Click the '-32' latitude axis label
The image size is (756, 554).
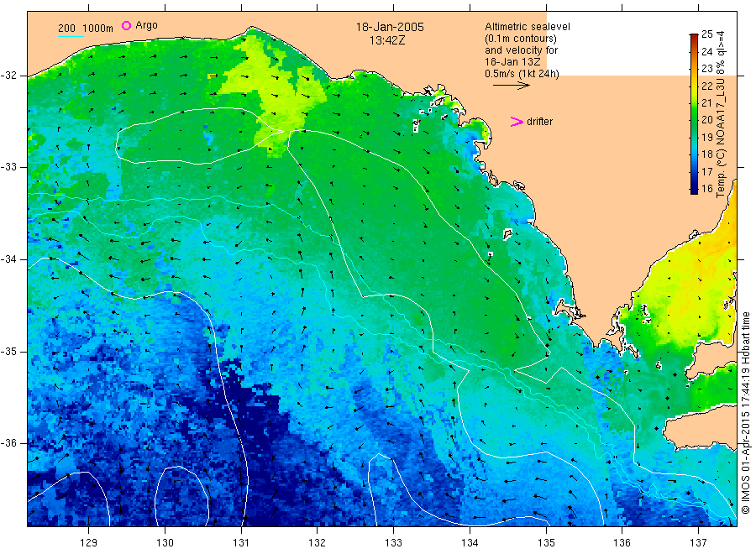8,76
